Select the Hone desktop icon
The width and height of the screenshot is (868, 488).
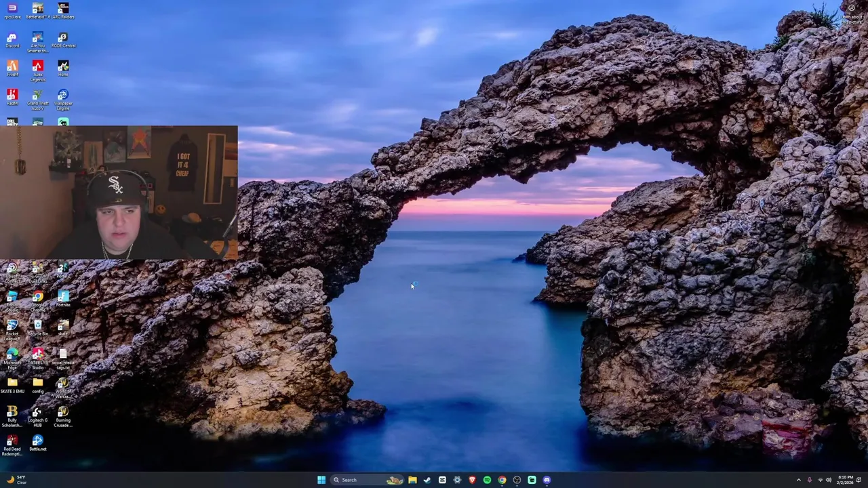click(63, 68)
